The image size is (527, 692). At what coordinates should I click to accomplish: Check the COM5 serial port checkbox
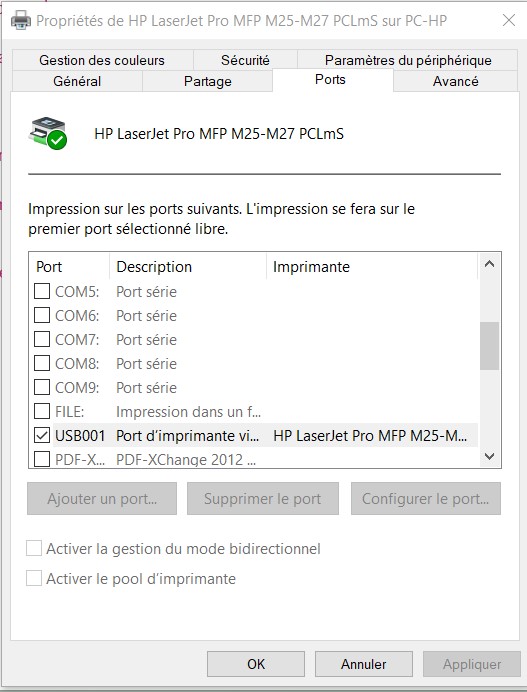pyautogui.click(x=42, y=291)
